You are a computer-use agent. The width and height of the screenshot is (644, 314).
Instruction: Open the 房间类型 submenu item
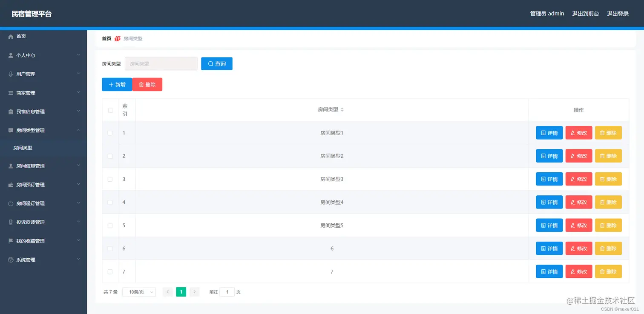click(x=43, y=148)
